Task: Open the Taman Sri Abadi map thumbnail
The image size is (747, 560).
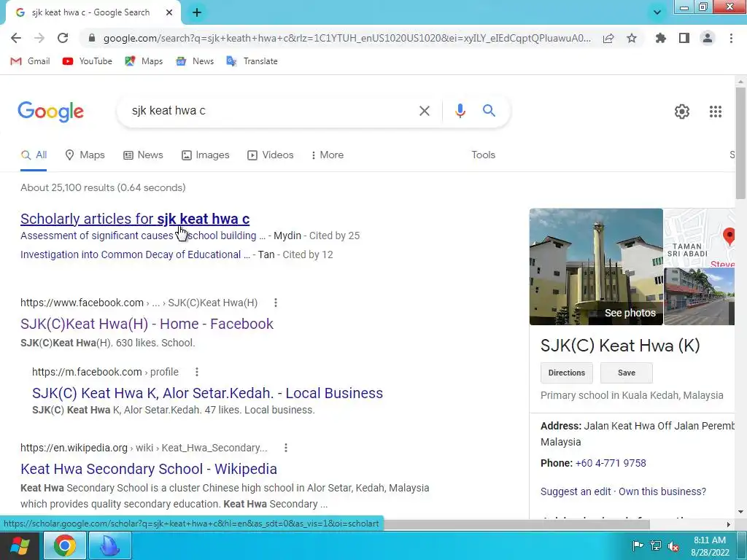Action: pyautogui.click(x=700, y=238)
